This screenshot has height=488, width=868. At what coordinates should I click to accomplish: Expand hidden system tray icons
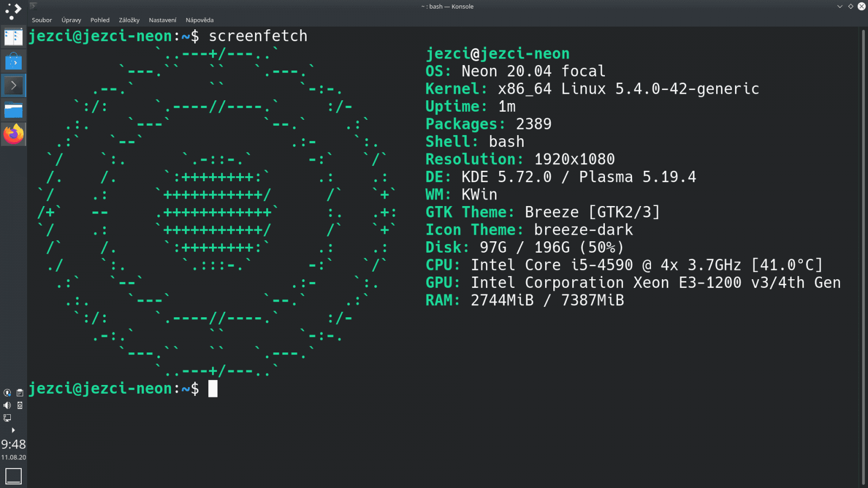[13, 430]
